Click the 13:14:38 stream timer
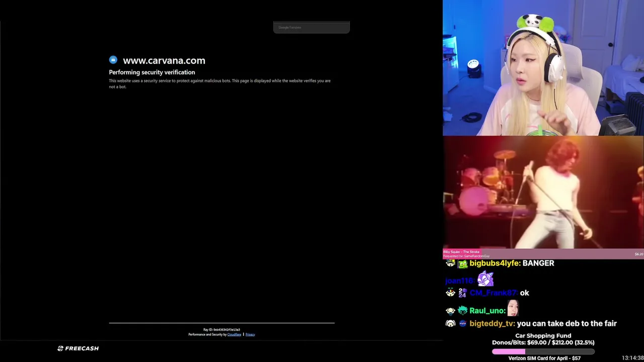 point(632,358)
